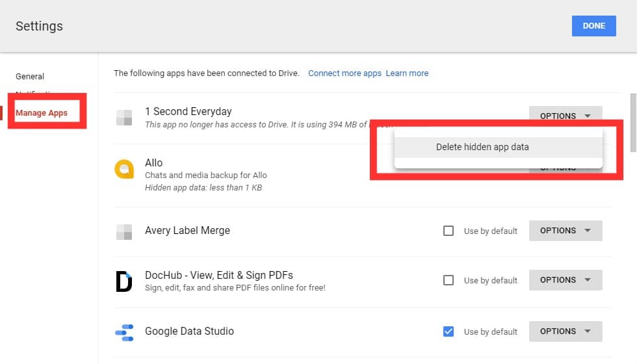Click DocHub - View, Edit & Sign PDFs title
Viewport: 637px width, 364px height.
pos(218,275)
